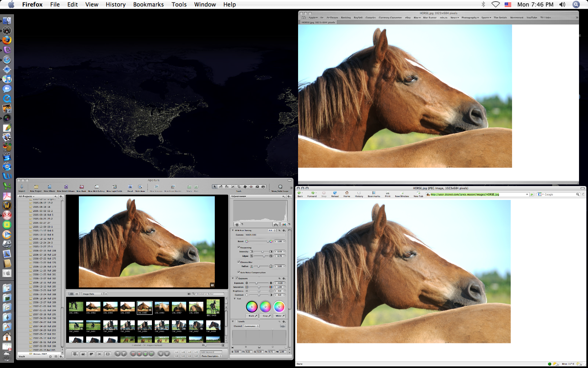
Task: Toggle the histogram overlay button in Levels
Action: click(283, 326)
